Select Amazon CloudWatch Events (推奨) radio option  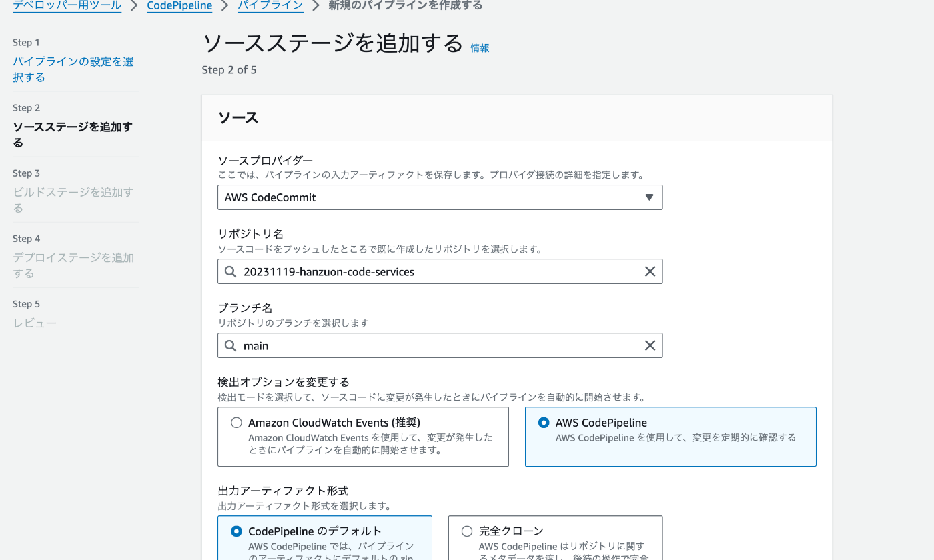236,423
